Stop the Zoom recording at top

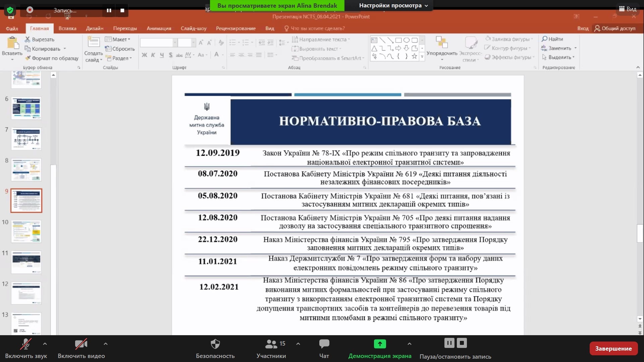click(x=122, y=10)
